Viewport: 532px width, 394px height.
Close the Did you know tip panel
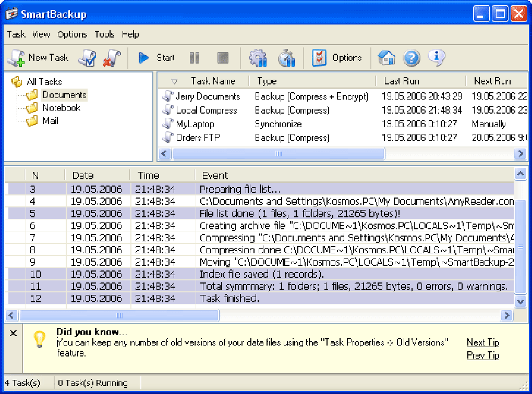point(13,333)
